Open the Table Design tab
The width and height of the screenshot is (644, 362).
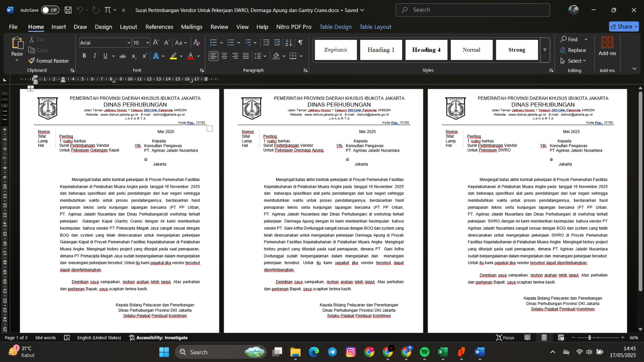335,27
